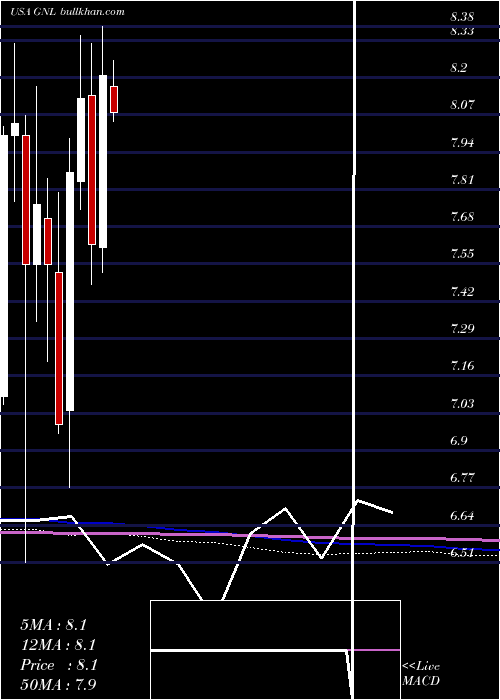This screenshot has width=500, height=700.
Task: Click the 7.68 price axis label
Action: pos(462,217)
